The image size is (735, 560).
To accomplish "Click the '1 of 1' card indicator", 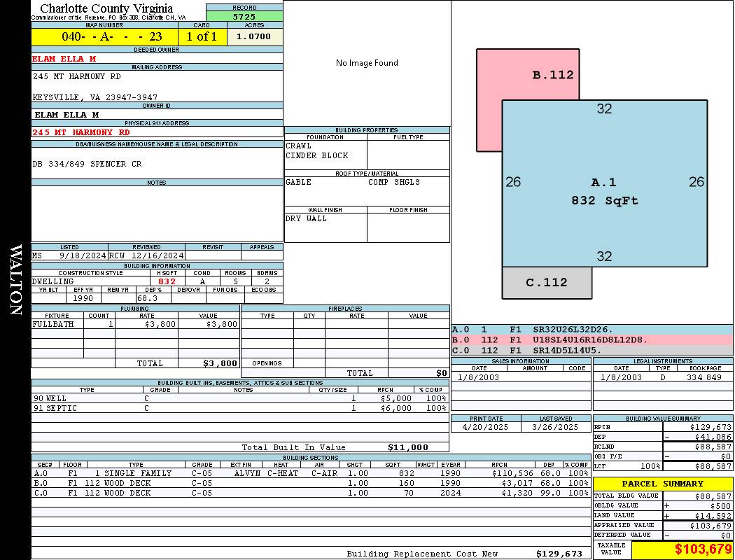I will tap(202, 37).
